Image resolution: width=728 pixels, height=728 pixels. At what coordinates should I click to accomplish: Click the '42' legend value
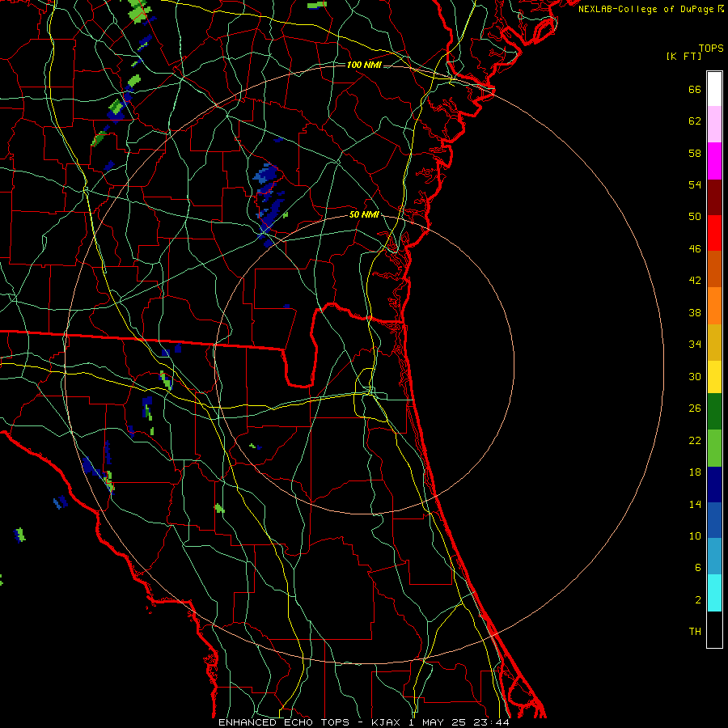[695, 281]
